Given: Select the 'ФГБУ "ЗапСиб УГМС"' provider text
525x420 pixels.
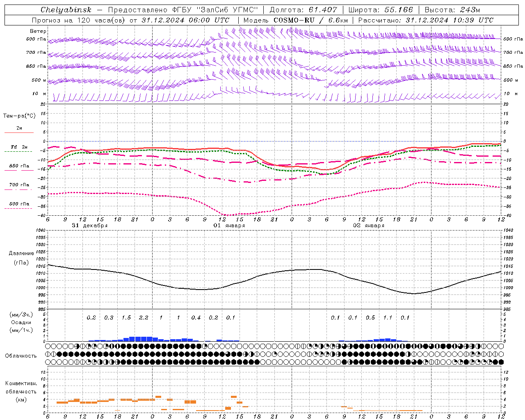Looking at the screenshot, I should click(x=215, y=10).
